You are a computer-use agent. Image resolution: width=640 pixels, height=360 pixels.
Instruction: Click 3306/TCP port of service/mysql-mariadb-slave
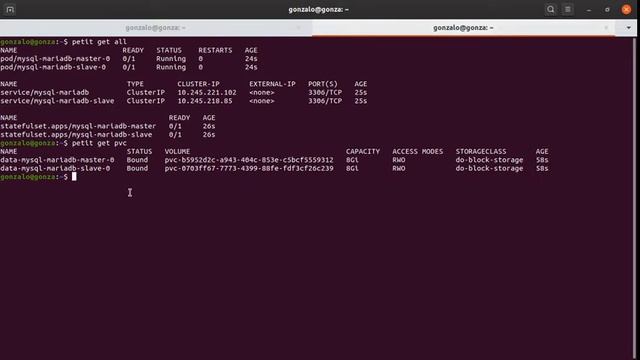click(x=325, y=101)
